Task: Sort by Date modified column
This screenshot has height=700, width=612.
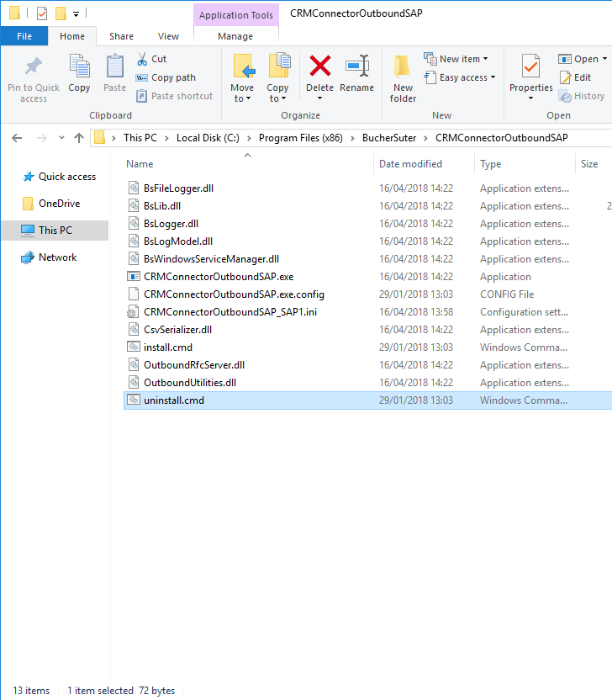Action: tap(410, 164)
